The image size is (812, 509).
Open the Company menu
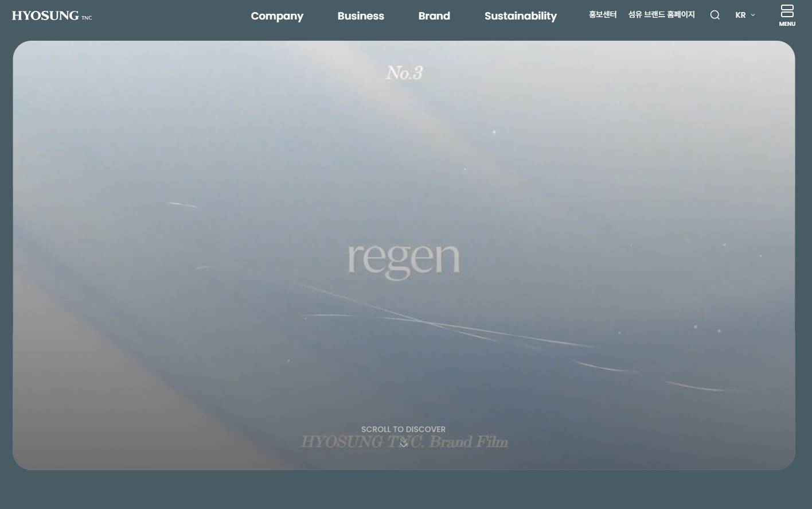(277, 16)
